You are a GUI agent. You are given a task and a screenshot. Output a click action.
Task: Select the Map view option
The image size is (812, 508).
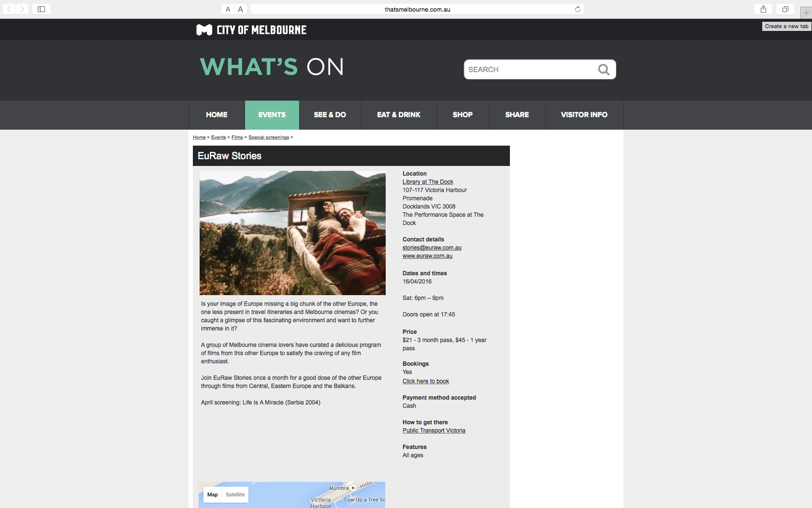[x=213, y=494]
